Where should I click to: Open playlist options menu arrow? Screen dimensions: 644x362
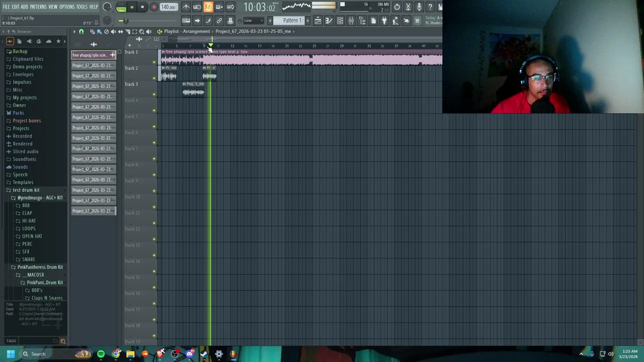pyautogui.click(x=74, y=32)
